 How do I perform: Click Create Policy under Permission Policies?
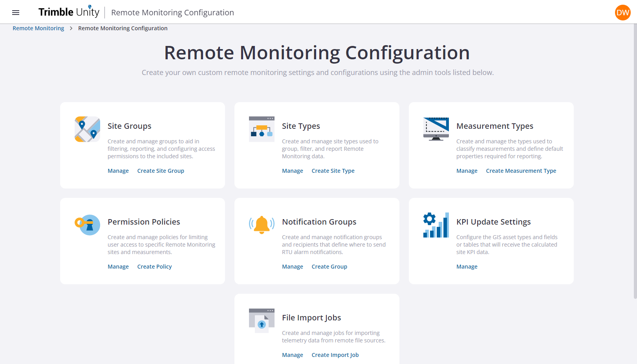click(154, 266)
